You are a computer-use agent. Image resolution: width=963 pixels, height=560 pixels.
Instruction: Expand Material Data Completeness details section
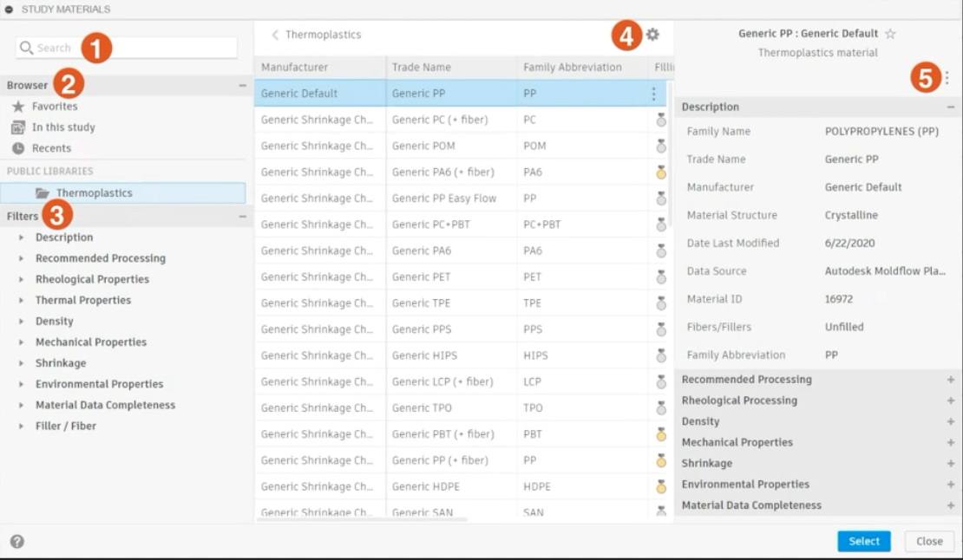tap(951, 505)
